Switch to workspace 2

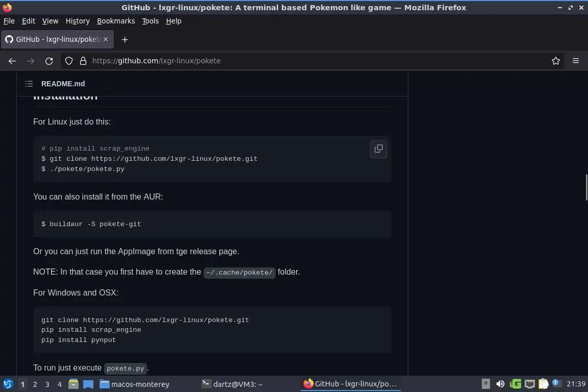click(x=35, y=384)
